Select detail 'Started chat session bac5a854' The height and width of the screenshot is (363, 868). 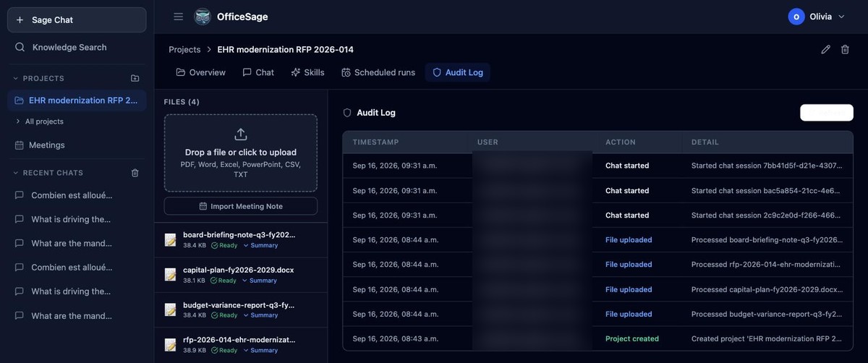(767, 191)
